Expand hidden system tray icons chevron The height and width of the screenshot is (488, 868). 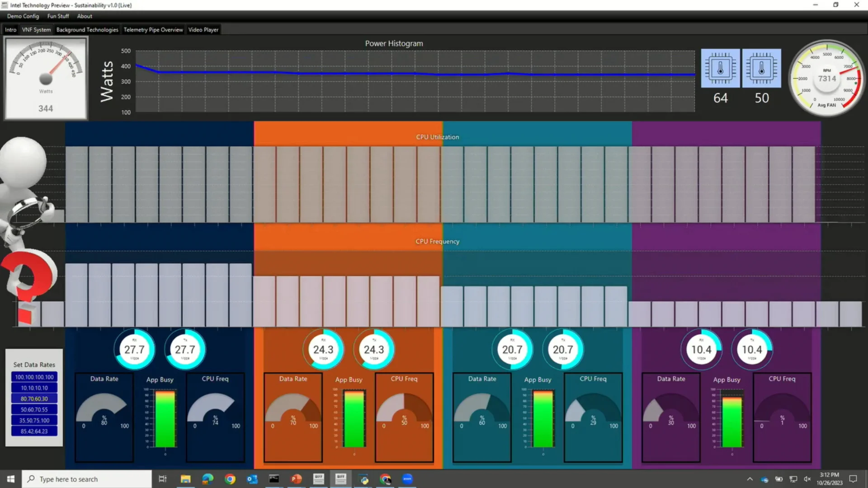click(x=750, y=479)
